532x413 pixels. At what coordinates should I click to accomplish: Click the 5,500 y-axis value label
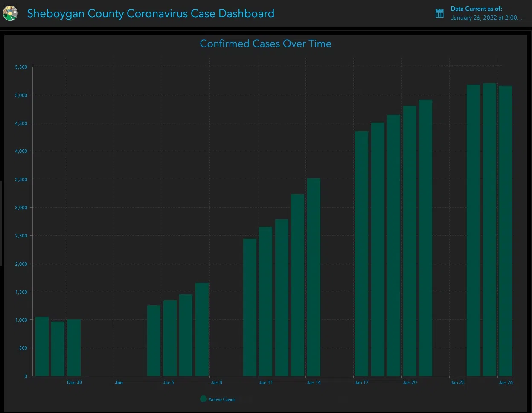(21, 67)
